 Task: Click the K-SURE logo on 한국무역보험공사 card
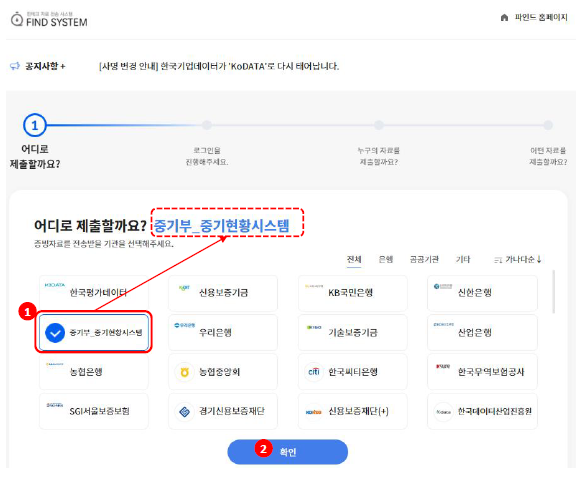click(443, 366)
